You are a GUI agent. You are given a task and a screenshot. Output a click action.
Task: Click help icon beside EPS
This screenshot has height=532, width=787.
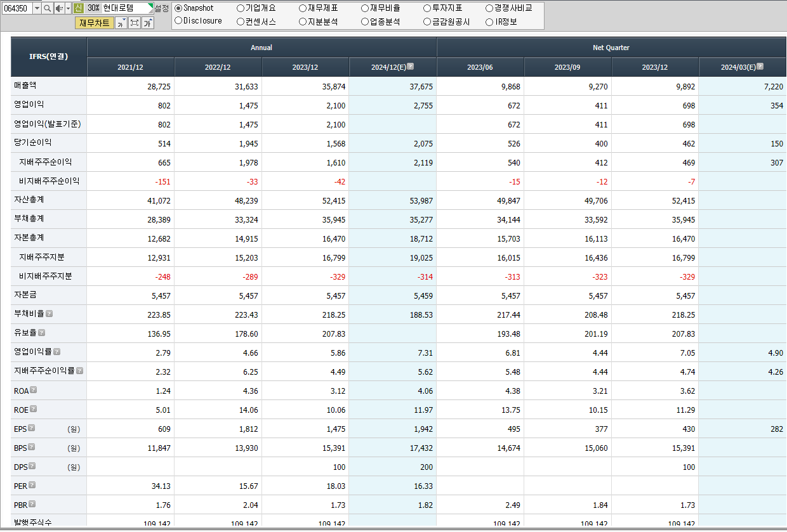click(31, 428)
